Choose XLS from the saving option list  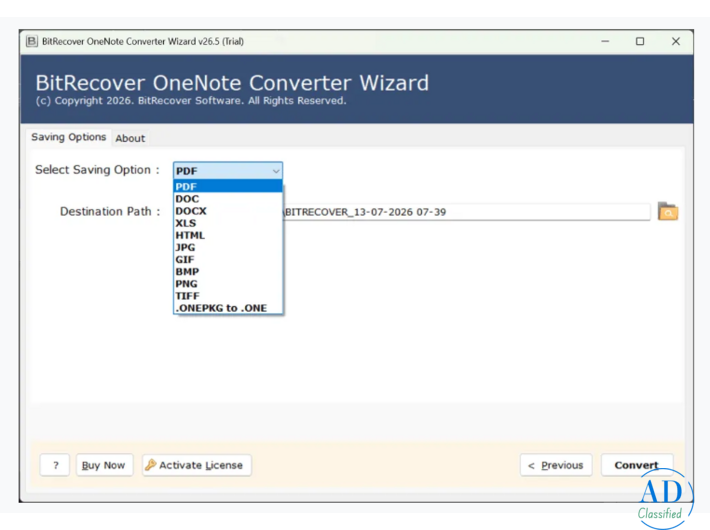coord(228,223)
